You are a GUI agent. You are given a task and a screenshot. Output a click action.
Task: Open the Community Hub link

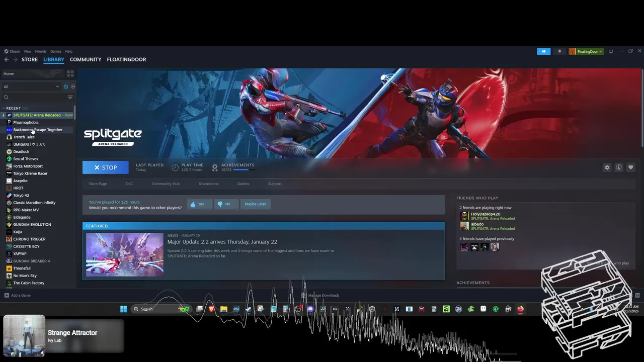[x=166, y=184]
